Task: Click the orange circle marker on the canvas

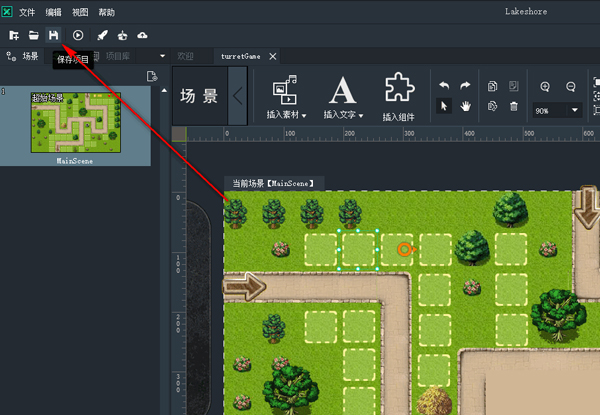Action: click(x=405, y=249)
